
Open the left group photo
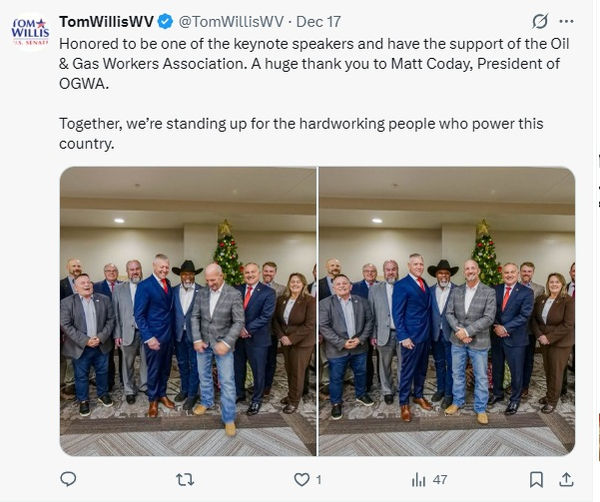tap(188, 311)
